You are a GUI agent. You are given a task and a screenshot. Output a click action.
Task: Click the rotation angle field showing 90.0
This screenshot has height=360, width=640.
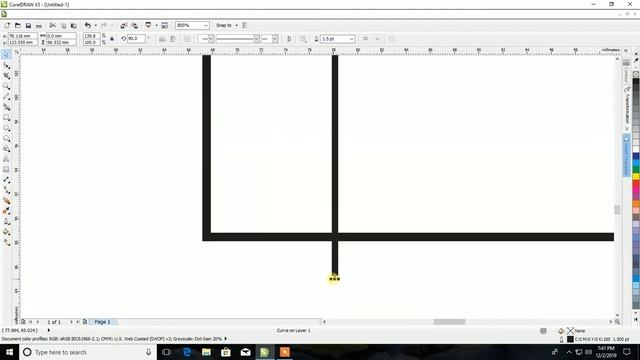point(136,38)
